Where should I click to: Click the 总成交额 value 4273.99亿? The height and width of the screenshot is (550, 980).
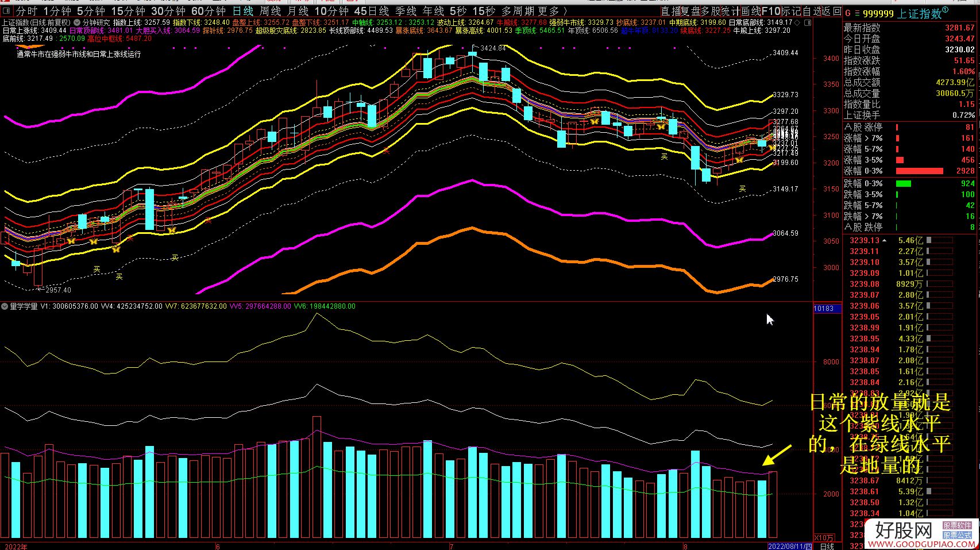(955, 82)
